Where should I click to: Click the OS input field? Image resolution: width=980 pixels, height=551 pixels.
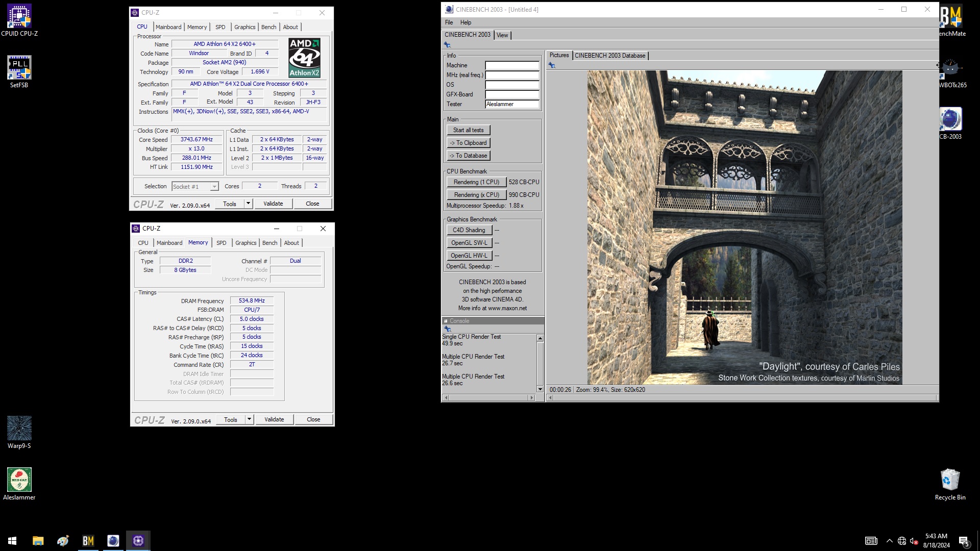[x=512, y=85]
